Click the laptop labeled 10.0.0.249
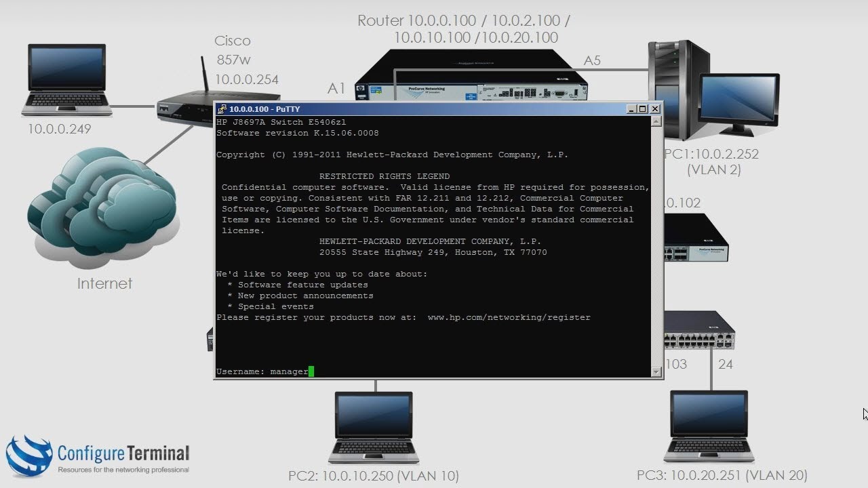Screen dimensions: 868x488 point(67,80)
